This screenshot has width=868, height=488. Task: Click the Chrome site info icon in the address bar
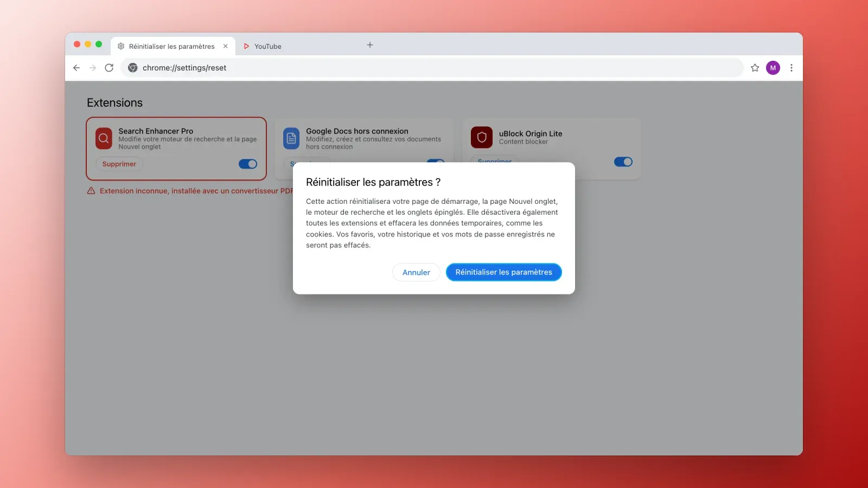click(132, 68)
